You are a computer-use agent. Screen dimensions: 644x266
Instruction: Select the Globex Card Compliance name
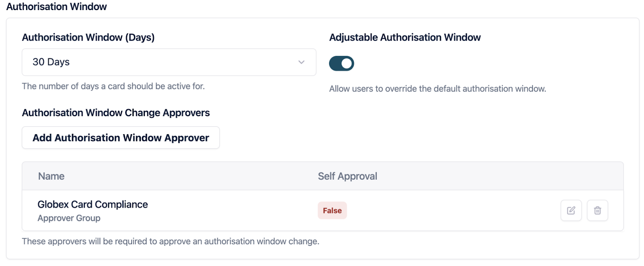[93, 204]
